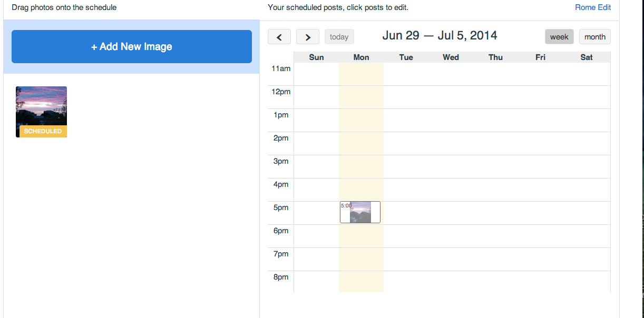Advance to next week with right arrow
Screen dimensions: 644x318
tap(308, 37)
